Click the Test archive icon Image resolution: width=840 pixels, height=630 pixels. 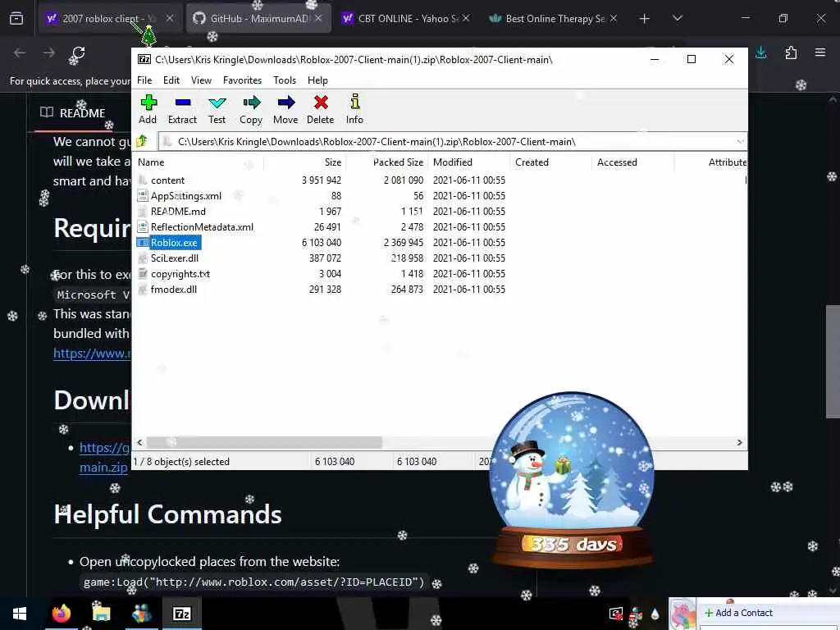(x=217, y=103)
